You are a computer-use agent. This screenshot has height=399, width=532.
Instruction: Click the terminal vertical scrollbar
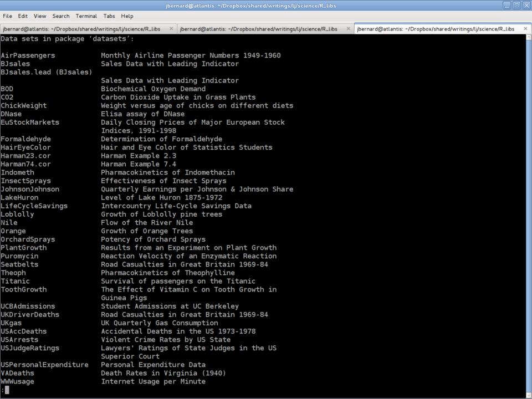pos(529,216)
